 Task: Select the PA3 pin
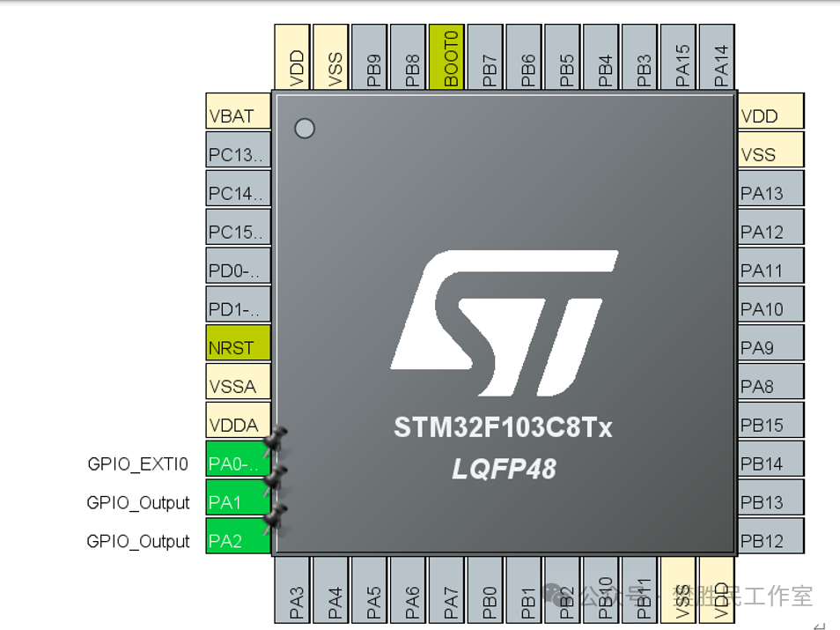coord(292,589)
